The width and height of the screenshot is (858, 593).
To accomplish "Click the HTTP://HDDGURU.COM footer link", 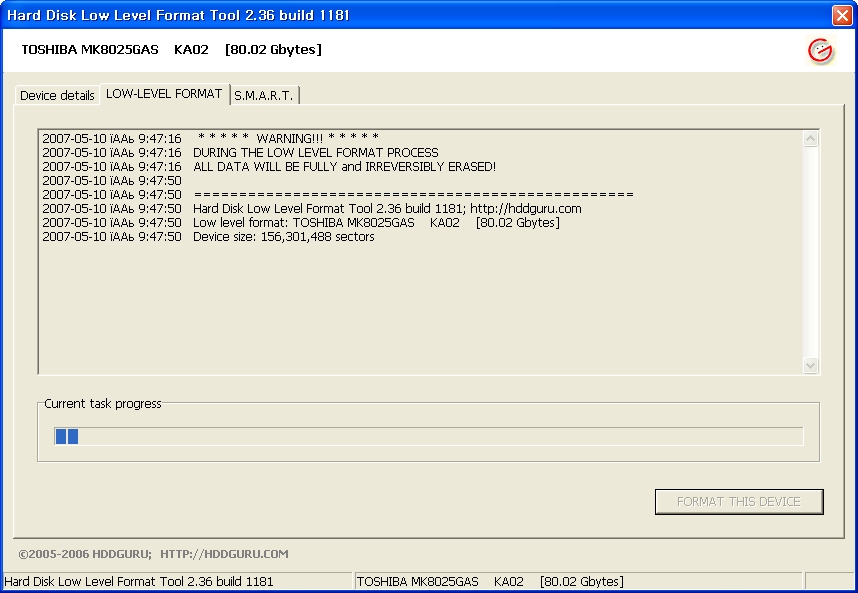I will click(x=224, y=554).
